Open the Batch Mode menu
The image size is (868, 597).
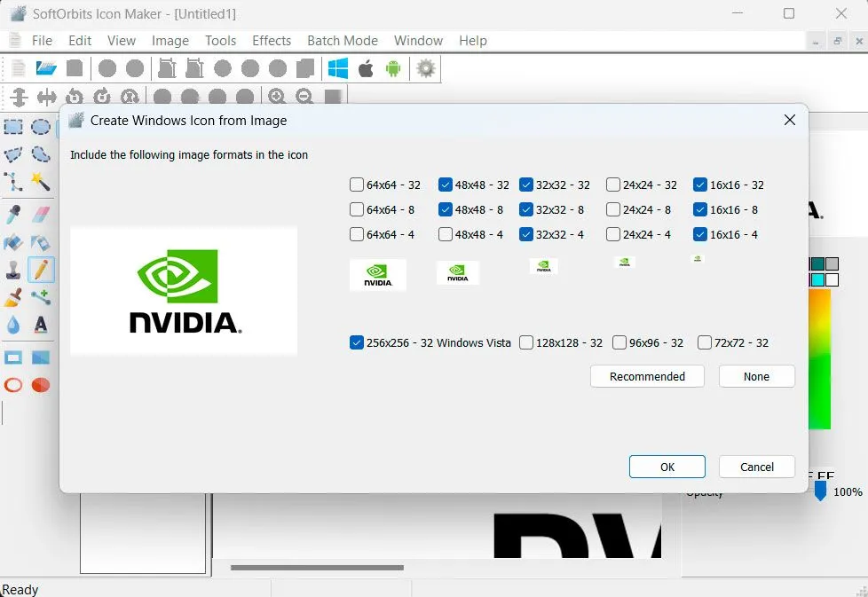(x=343, y=41)
